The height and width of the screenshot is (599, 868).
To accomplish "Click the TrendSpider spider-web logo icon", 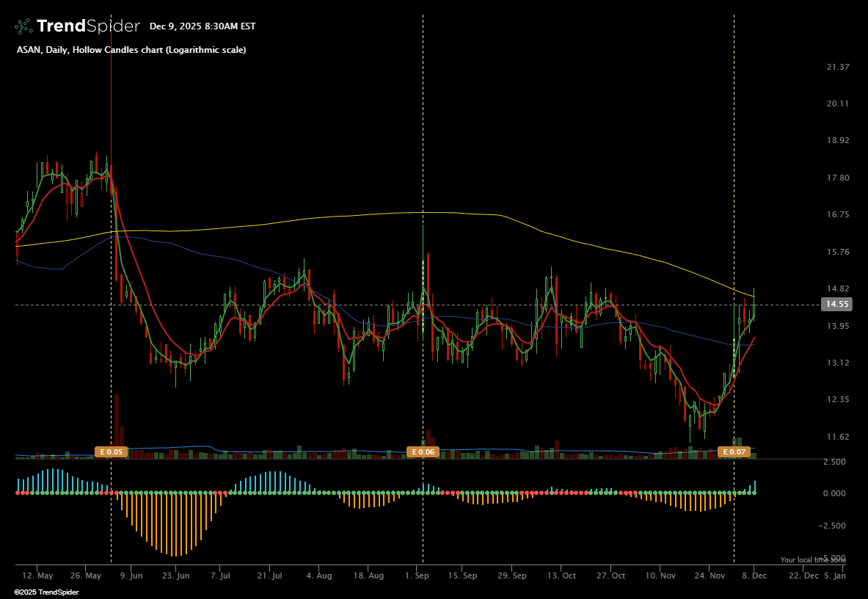I will pos(23,26).
